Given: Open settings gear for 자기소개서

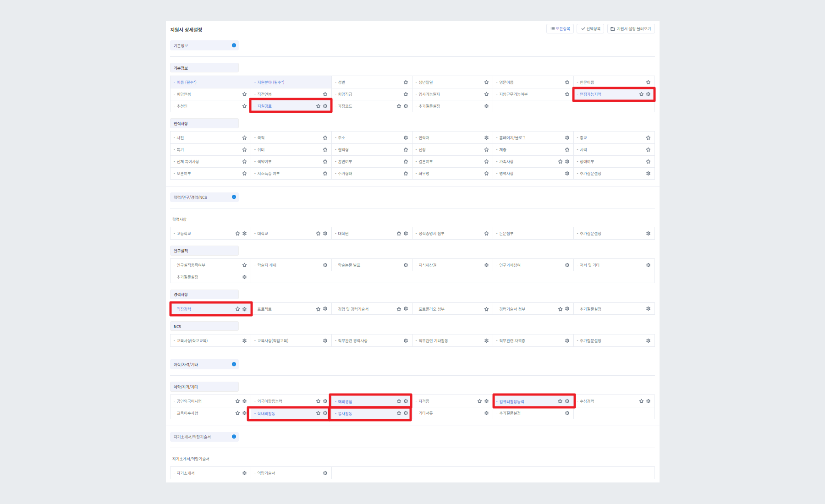Looking at the screenshot, I should pos(244,473).
